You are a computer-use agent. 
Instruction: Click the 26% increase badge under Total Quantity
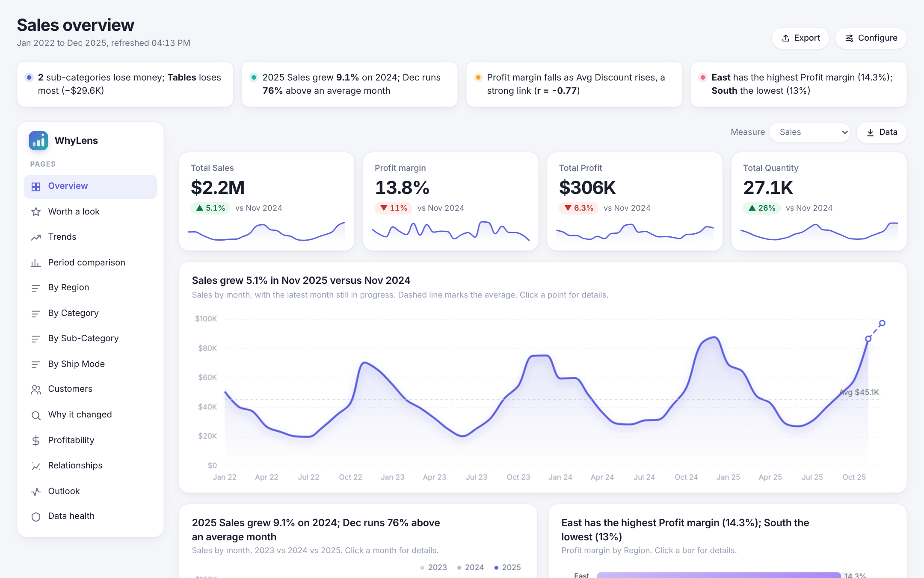[x=762, y=208]
